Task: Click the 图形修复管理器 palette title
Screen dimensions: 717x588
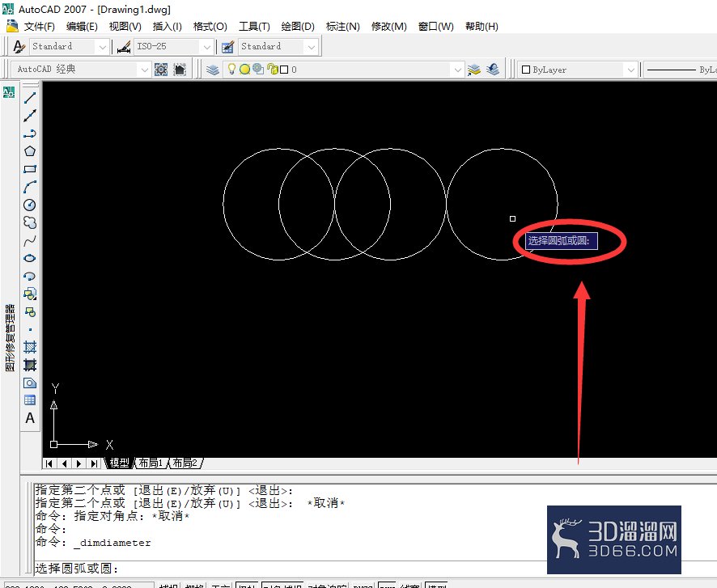Action: tap(10, 337)
